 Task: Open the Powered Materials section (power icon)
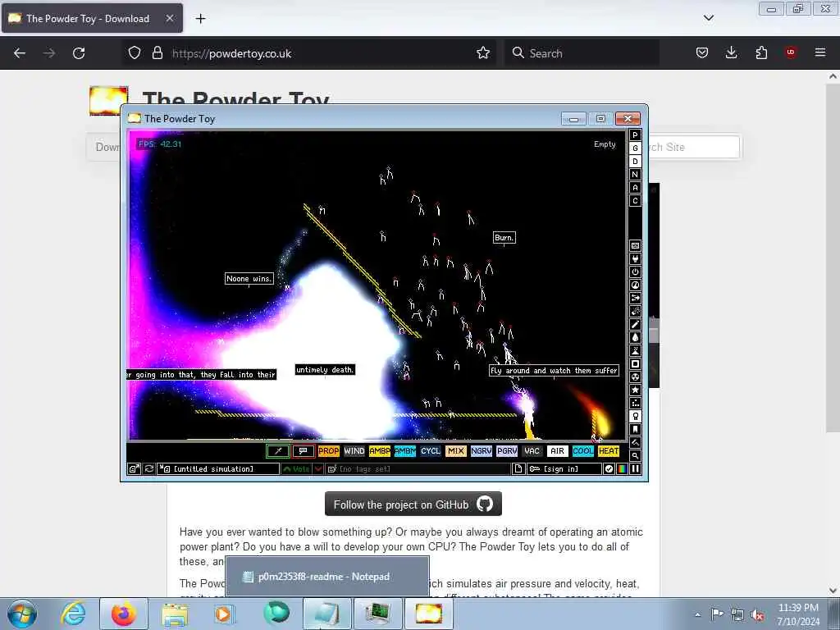(635, 272)
